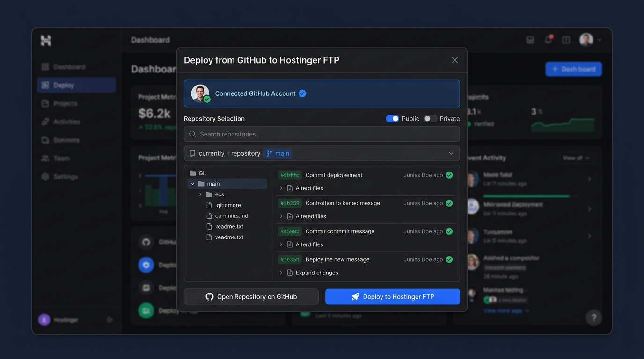Click the .gitigmore file icon
The width and height of the screenshot is (644, 359).
click(209, 205)
